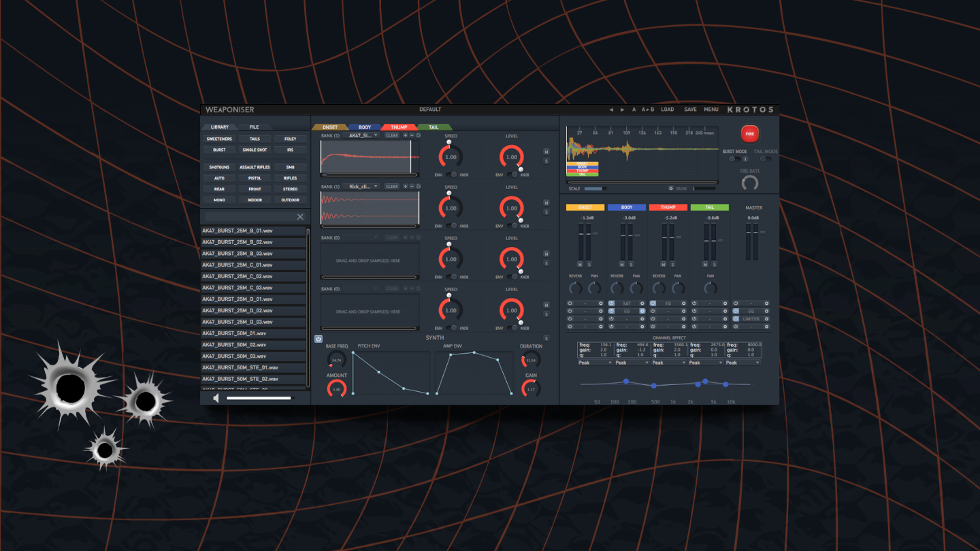The width and height of the screenshot is (980, 551).
Task: Mute the Onset mixer channel
Action: coord(580,264)
